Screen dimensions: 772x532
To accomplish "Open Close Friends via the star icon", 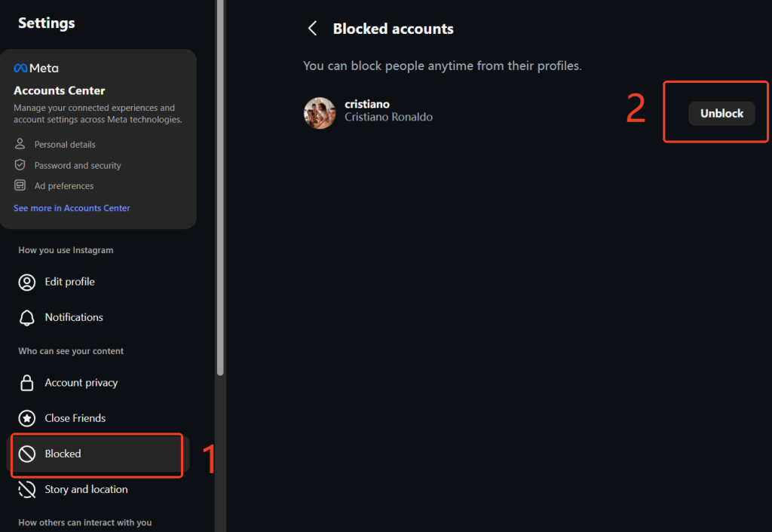I will [26, 417].
